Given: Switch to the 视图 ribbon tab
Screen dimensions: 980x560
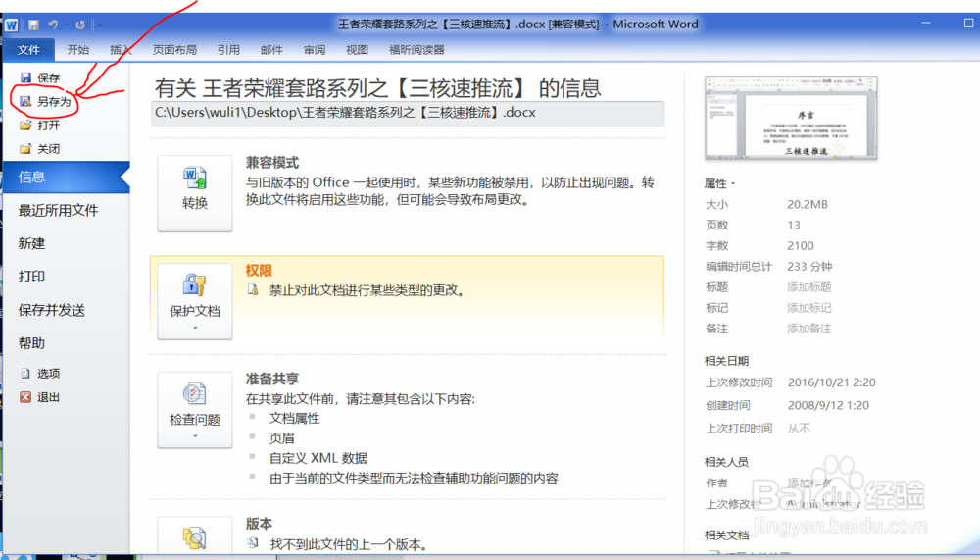Looking at the screenshot, I should (x=358, y=50).
